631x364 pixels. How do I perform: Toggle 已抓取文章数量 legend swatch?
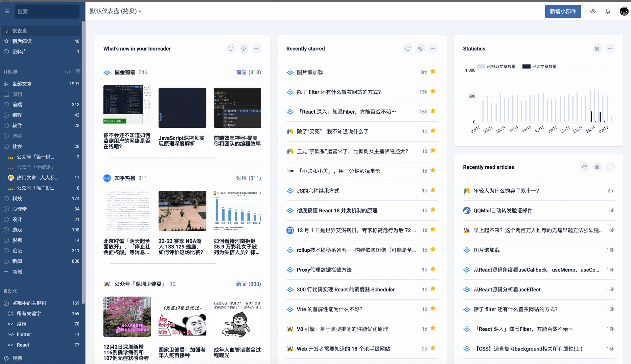click(x=481, y=67)
